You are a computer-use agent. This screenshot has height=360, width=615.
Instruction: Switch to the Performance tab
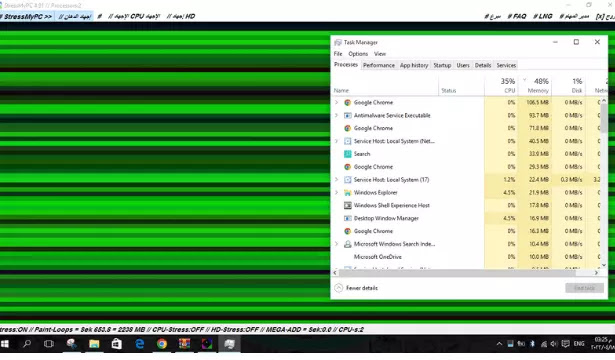click(x=378, y=65)
